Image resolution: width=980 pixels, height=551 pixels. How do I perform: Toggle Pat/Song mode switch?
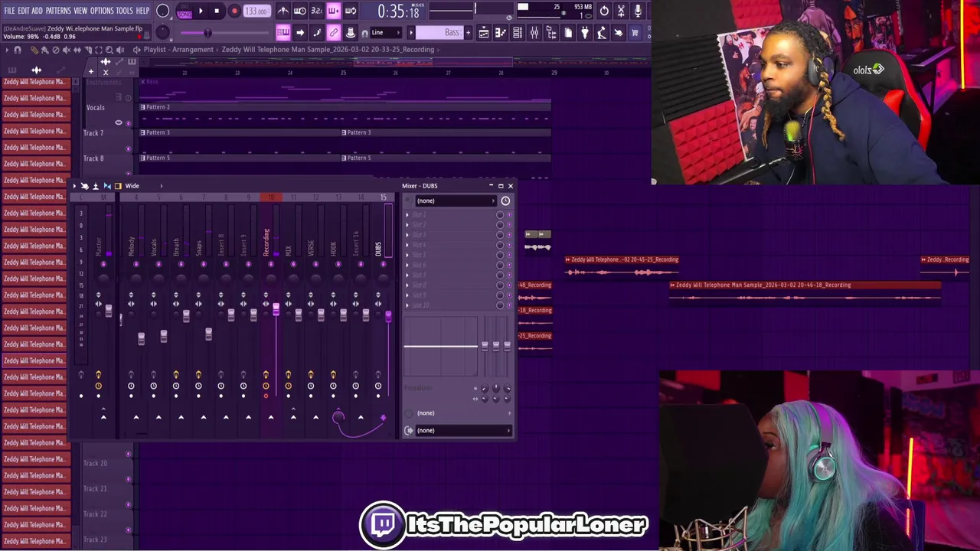[185, 12]
